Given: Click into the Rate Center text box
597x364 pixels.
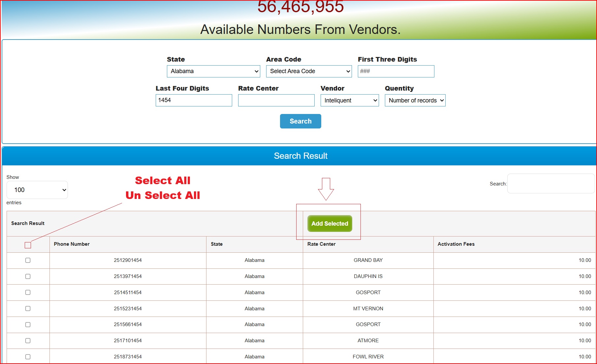Looking at the screenshot, I should coord(276,100).
